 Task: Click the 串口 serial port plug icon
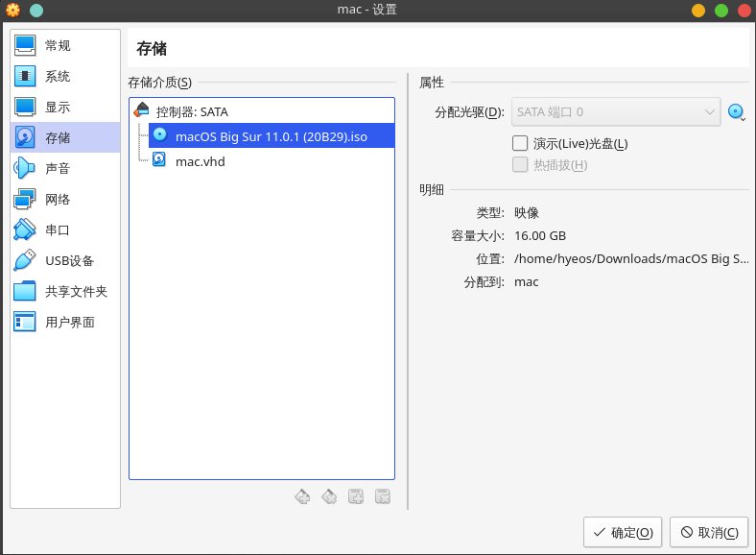tap(25, 229)
